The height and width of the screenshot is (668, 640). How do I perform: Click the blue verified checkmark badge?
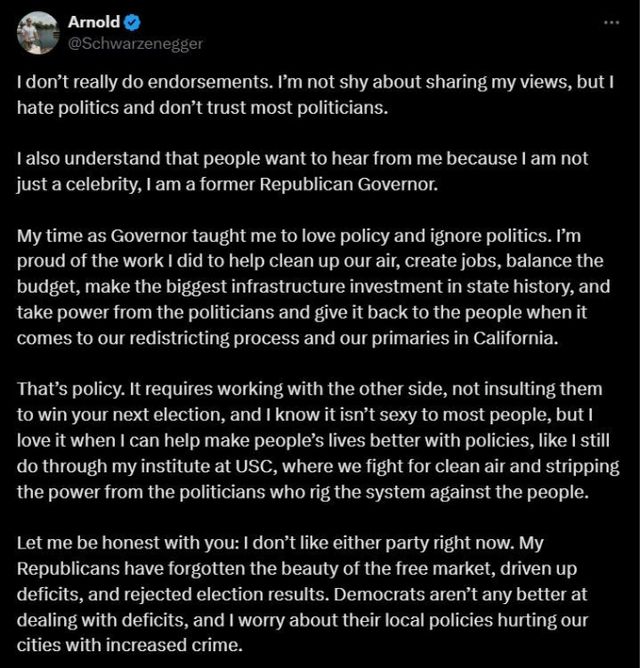135,22
